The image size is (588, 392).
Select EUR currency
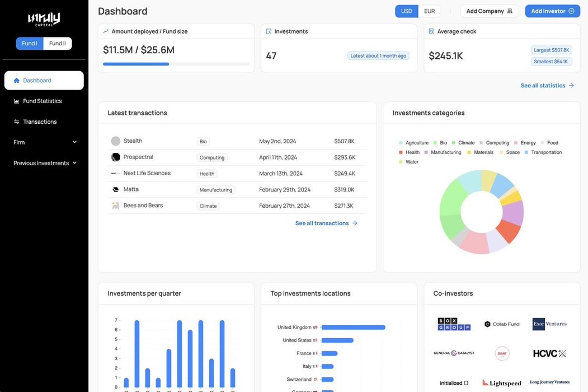click(429, 11)
